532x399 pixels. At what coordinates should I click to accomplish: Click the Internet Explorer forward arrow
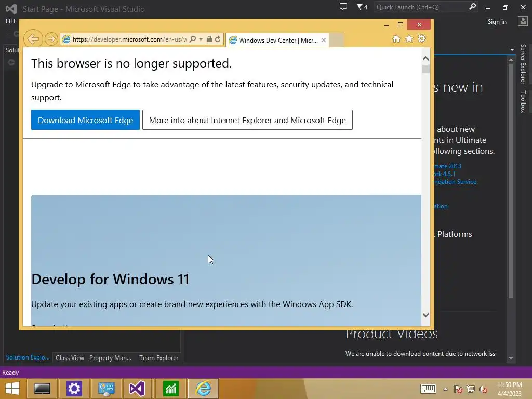51,39
